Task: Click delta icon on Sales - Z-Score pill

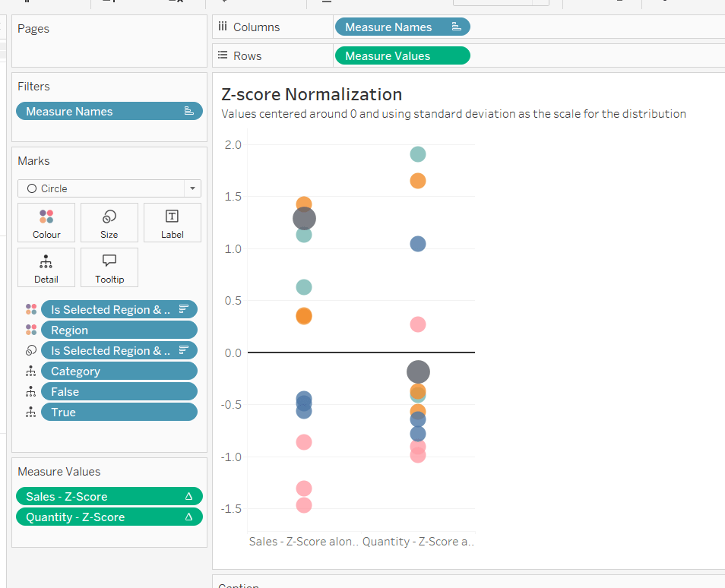Action: pos(188,497)
